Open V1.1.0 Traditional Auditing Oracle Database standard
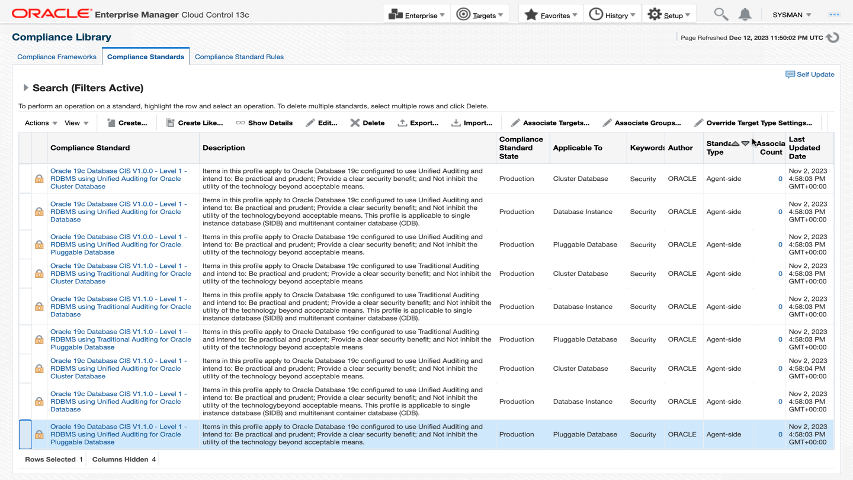 121,306
